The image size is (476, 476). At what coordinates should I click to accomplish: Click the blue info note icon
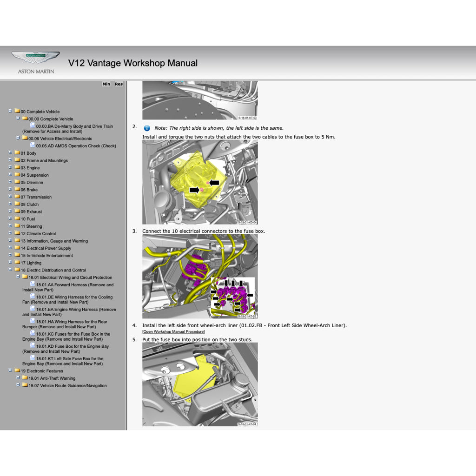[147, 128]
